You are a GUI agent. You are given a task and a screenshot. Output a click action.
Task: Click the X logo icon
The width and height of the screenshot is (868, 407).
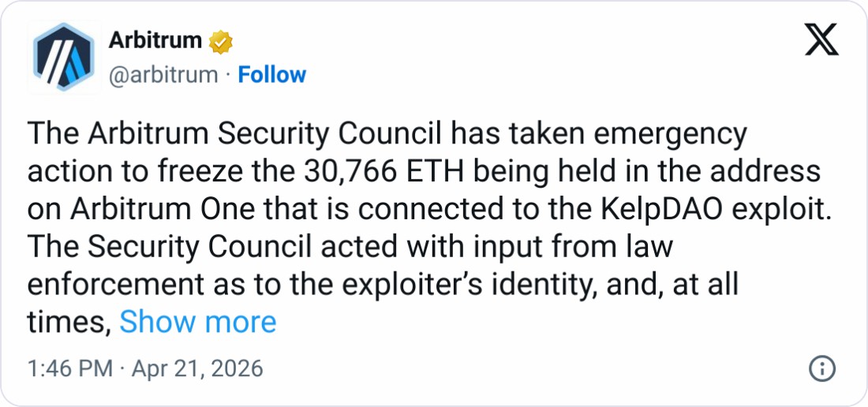[821, 39]
